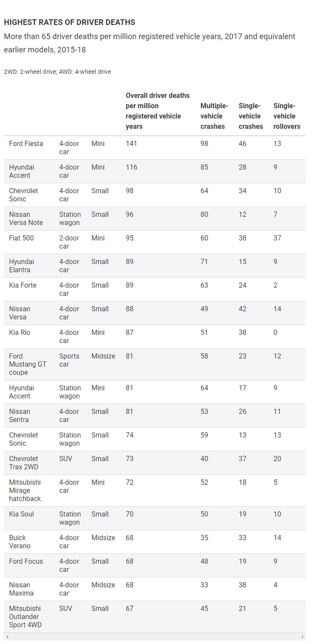The width and height of the screenshot is (322, 644).
Task: Click the Overall driver deaths column header
Action: pos(157,111)
